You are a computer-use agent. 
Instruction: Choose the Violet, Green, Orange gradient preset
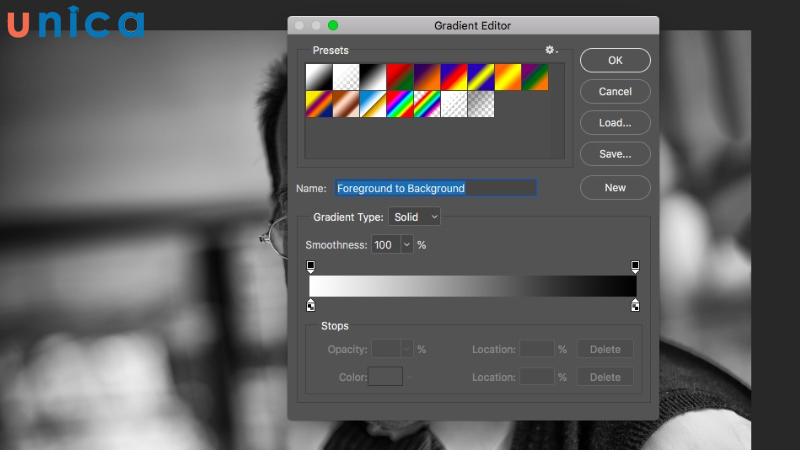tap(535, 77)
